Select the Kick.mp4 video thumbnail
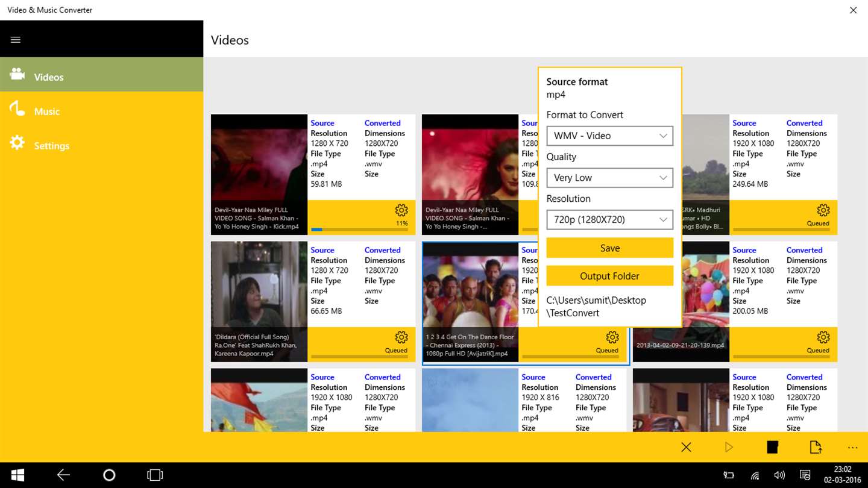 click(259, 175)
